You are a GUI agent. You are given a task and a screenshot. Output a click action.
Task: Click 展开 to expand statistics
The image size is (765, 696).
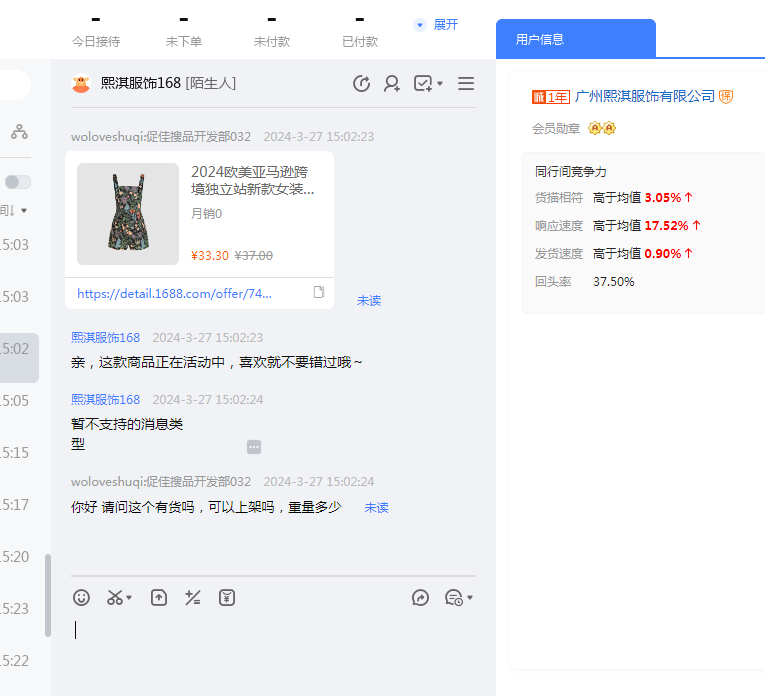[436, 24]
